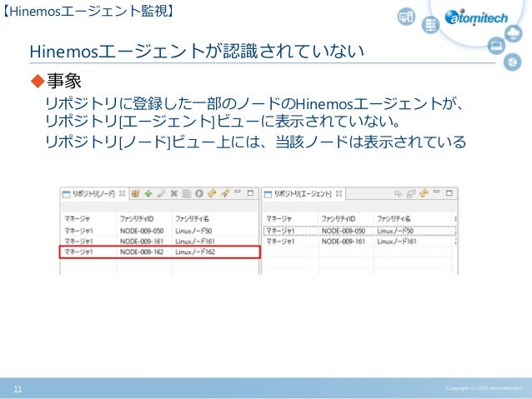Viewport: 532px width, 399px height.
Task: Click the green plus add-node icon
Action: [148, 193]
